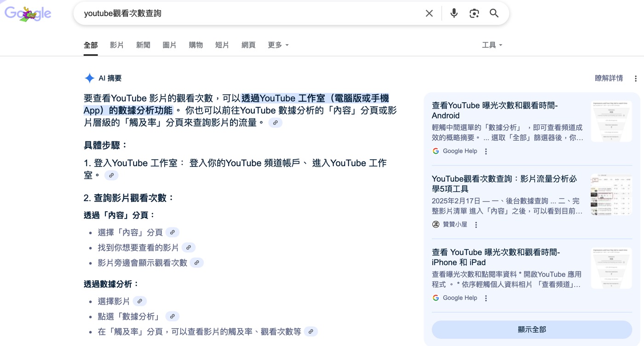Open more options for iPhone 和 iPad Google Help result
The width and height of the screenshot is (644, 346).
pos(486,298)
